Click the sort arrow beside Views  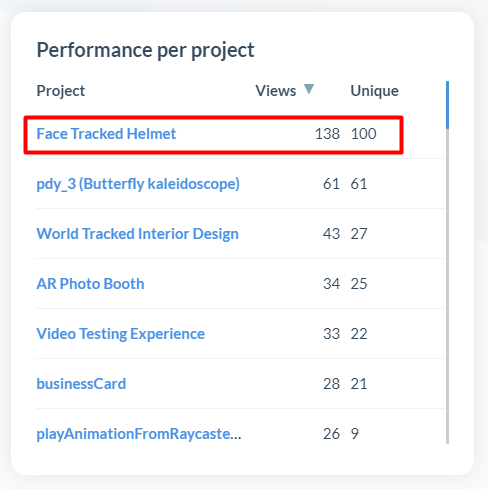point(309,89)
